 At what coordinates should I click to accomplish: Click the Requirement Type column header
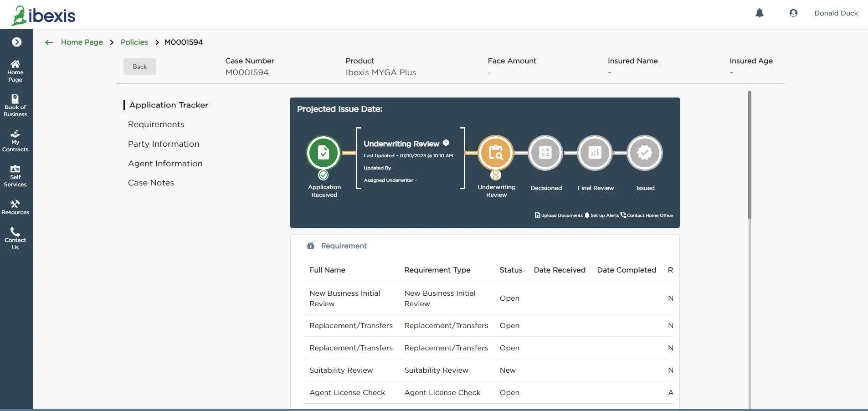point(437,270)
